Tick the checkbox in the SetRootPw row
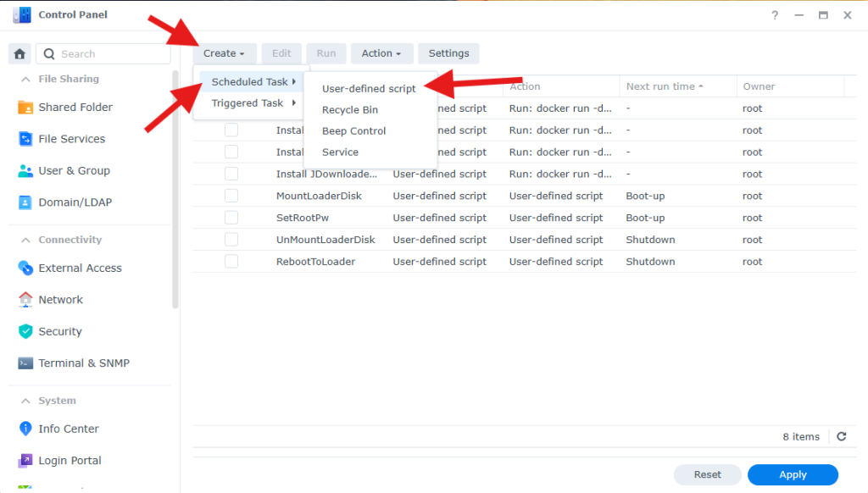Image resolution: width=868 pixels, height=493 pixels. (231, 218)
